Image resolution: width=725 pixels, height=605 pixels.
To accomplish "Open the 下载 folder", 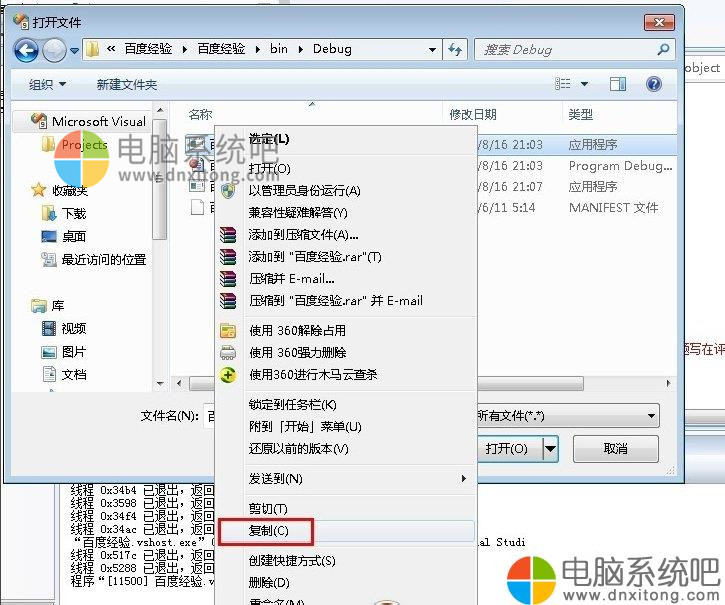I will 64,213.
